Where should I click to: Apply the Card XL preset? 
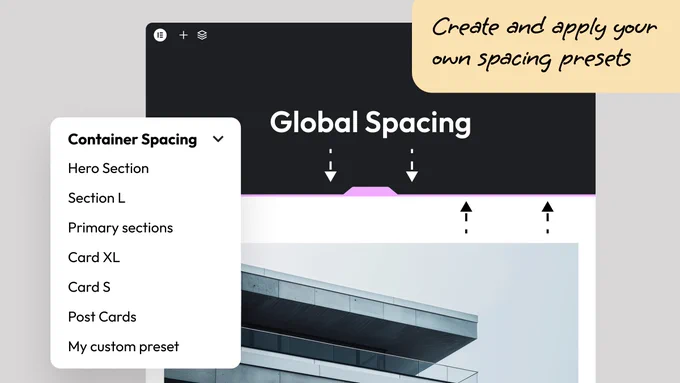[94, 257]
